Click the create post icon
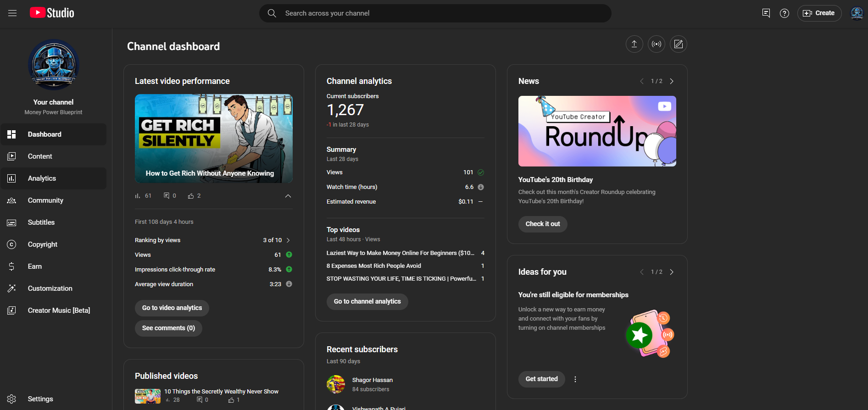Viewport: 868px width, 410px height. pos(679,44)
